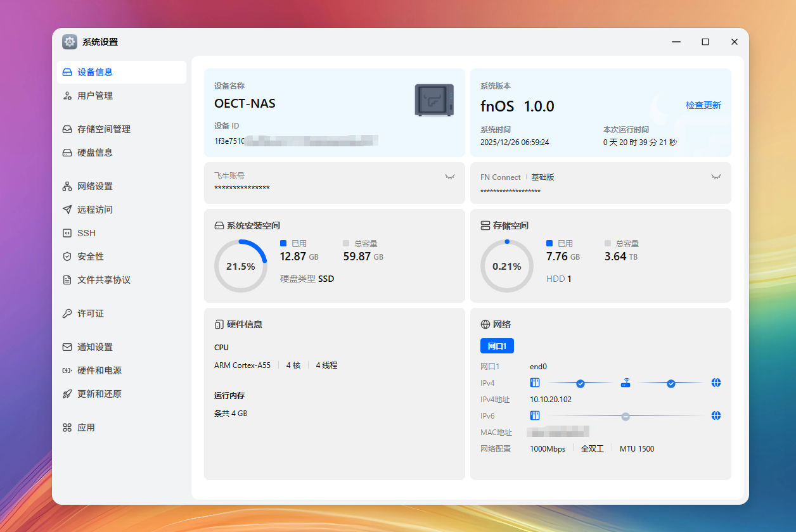The width and height of the screenshot is (796, 532).
Task: Click the device info drive icon in sidebar
Action: (67, 72)
